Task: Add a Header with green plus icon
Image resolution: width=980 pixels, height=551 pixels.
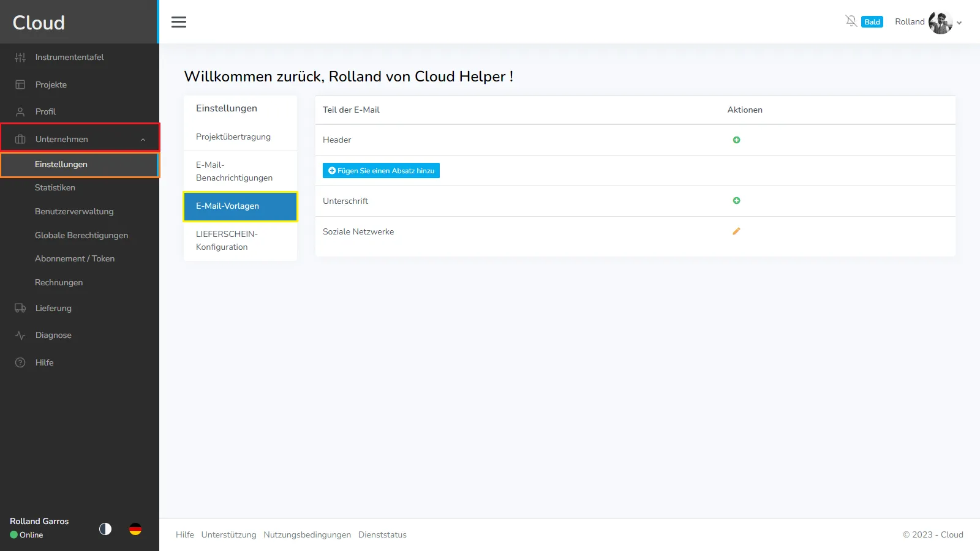Action: (736, 140)
